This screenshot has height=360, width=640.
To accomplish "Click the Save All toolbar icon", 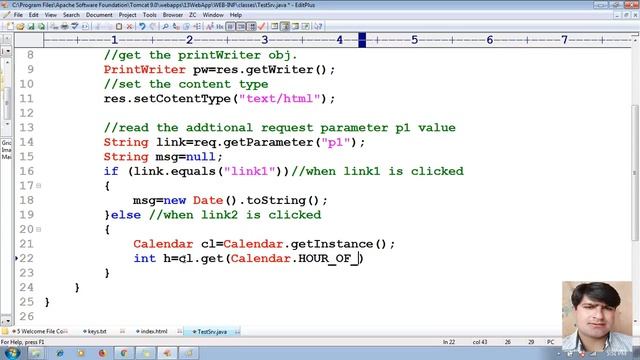I will coord(42,27).
